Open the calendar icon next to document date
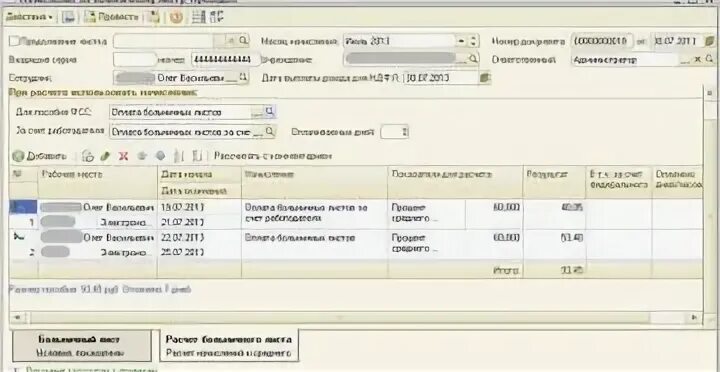This screenshot has height=372, width=720. tap(708, 41)
